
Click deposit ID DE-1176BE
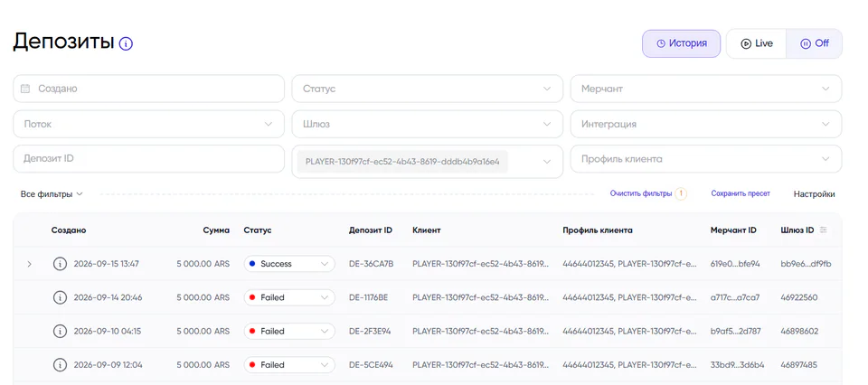point(368,297)
